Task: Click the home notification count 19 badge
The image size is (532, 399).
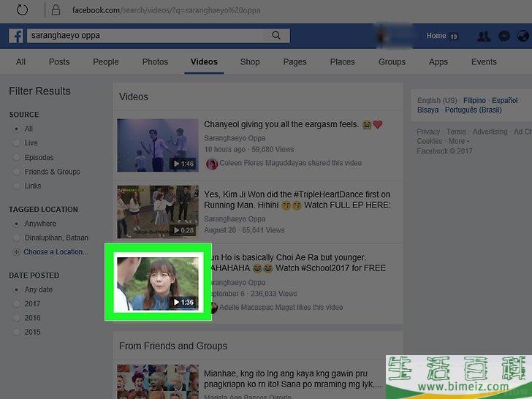Action: (454, 37)
